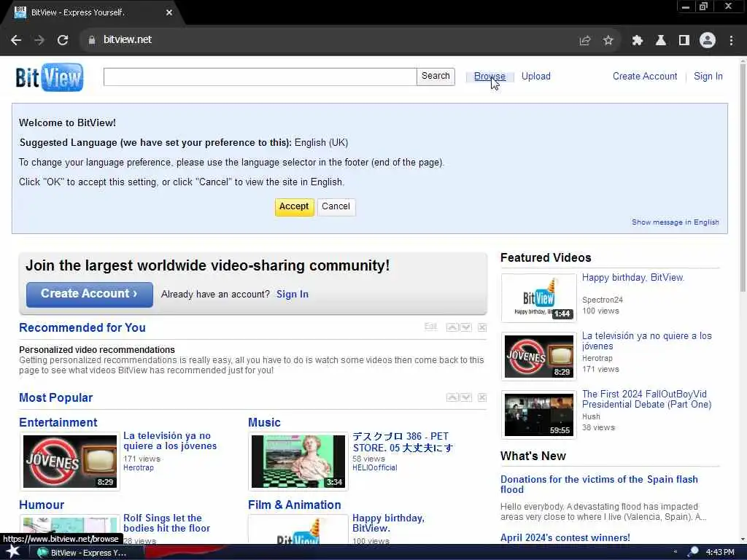Click Edit on Recommended for You
This screenshot has width=747, height=560.
tap(430, 326)
